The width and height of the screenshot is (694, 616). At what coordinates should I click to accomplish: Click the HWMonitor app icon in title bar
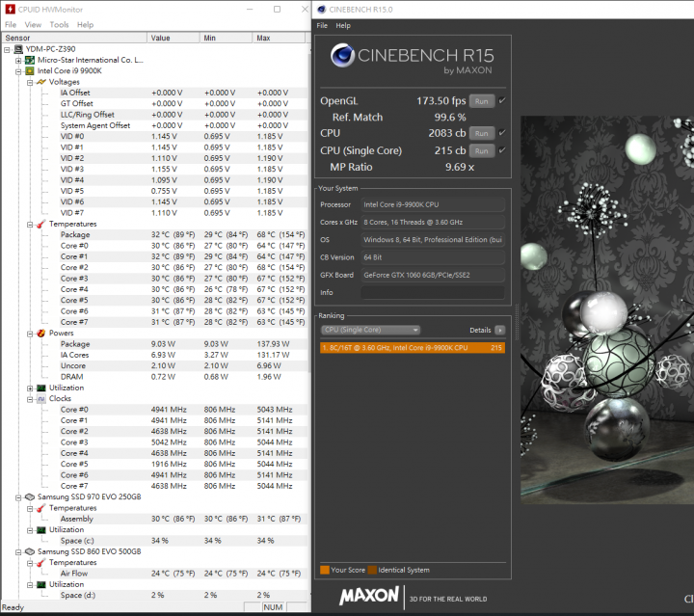coord(10,9)
